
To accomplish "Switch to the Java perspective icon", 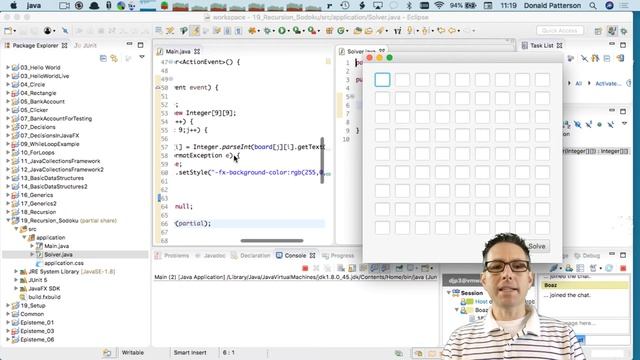I will [612, 31].
